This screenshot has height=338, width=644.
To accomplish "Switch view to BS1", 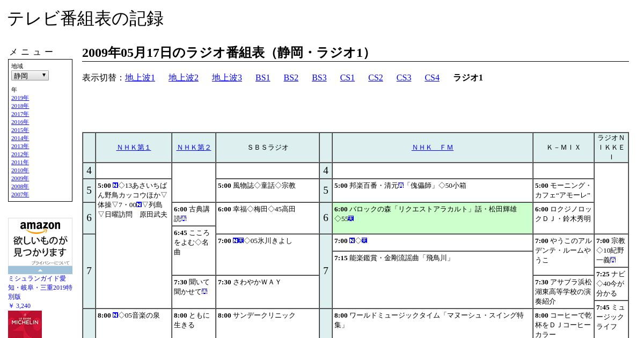I will pyautogui.click(x=263, y=78).
